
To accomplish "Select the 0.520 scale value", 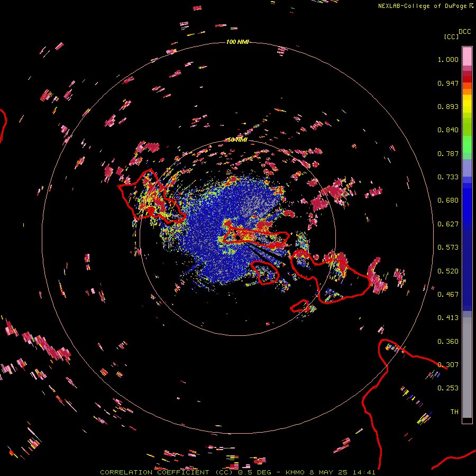I will click(x=448, y=271).
